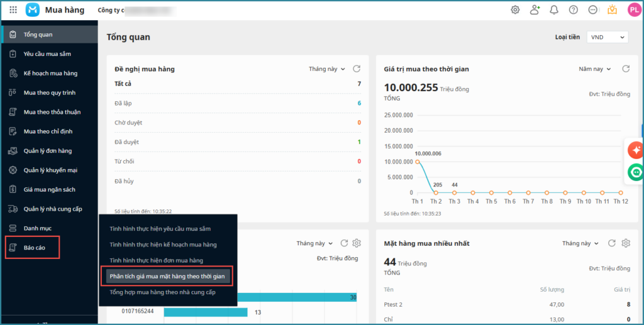
Task: Click the Tổng quan sidebar icon
Action: coord(13,35)
